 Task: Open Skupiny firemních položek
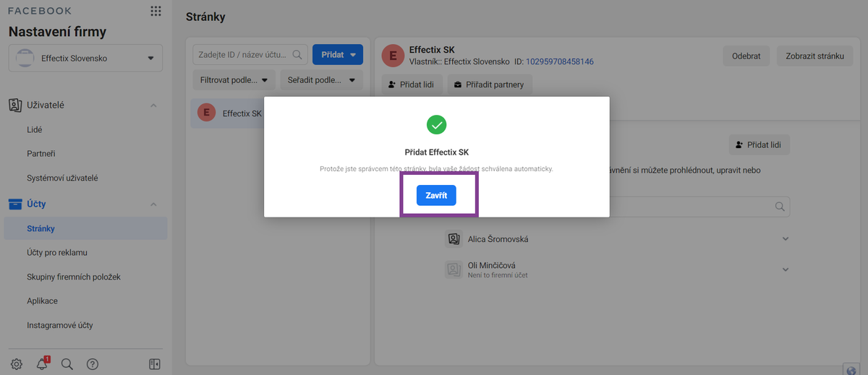pos(73,277)
